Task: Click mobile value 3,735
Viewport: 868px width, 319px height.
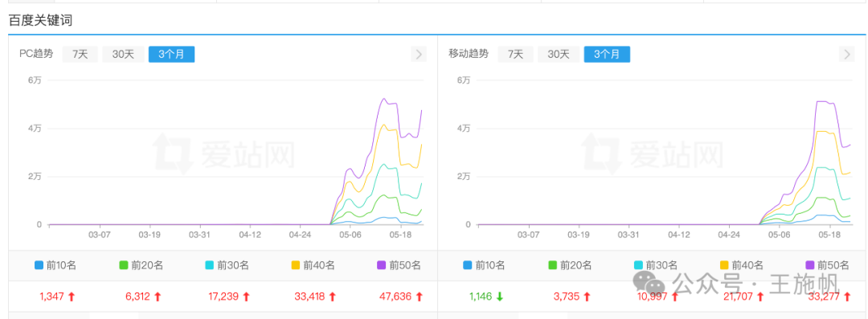Action: tap(567, 297)
